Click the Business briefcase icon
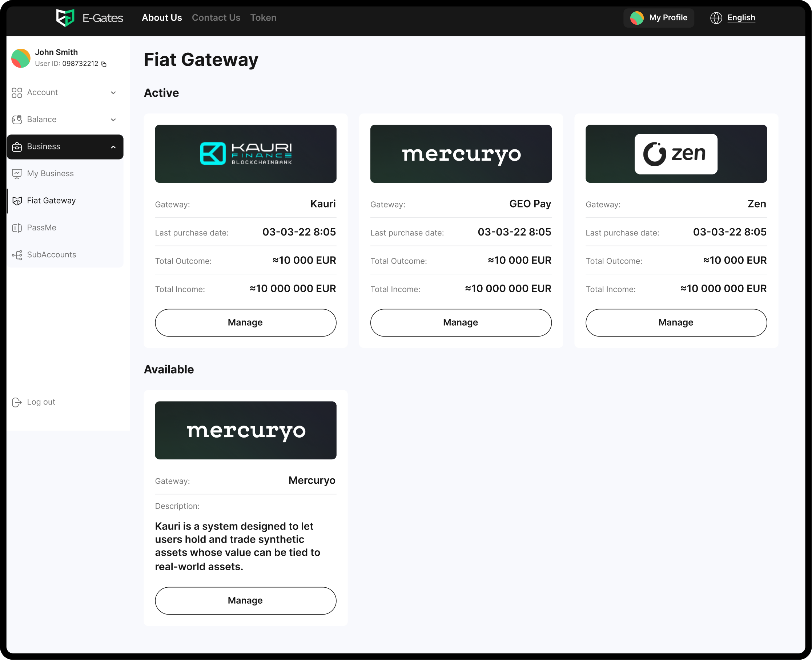Screen dimensions: 812x660 pyautogui.click(x=17, y=147)
